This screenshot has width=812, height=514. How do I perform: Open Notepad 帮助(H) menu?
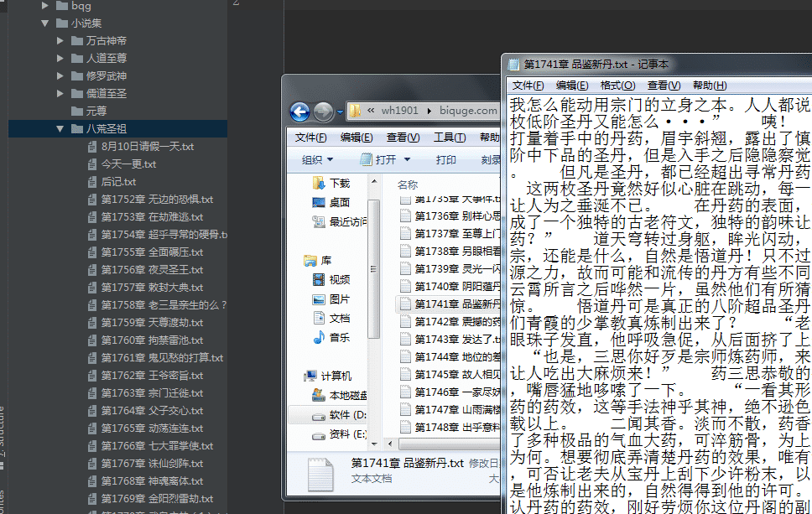coord(710,86)
